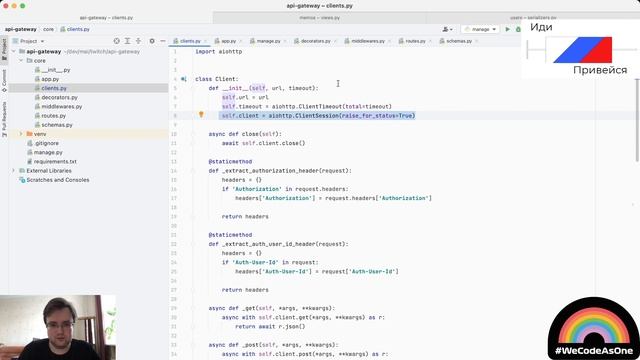Screen dimensions: 640x360
Task: Switch to the views.py window tab
Action: tap(320, 18)
